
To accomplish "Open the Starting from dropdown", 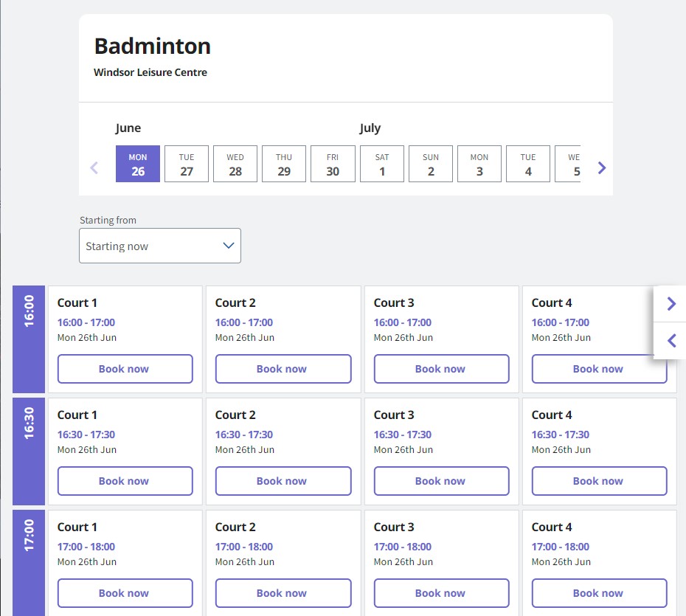I will (159, 246).
